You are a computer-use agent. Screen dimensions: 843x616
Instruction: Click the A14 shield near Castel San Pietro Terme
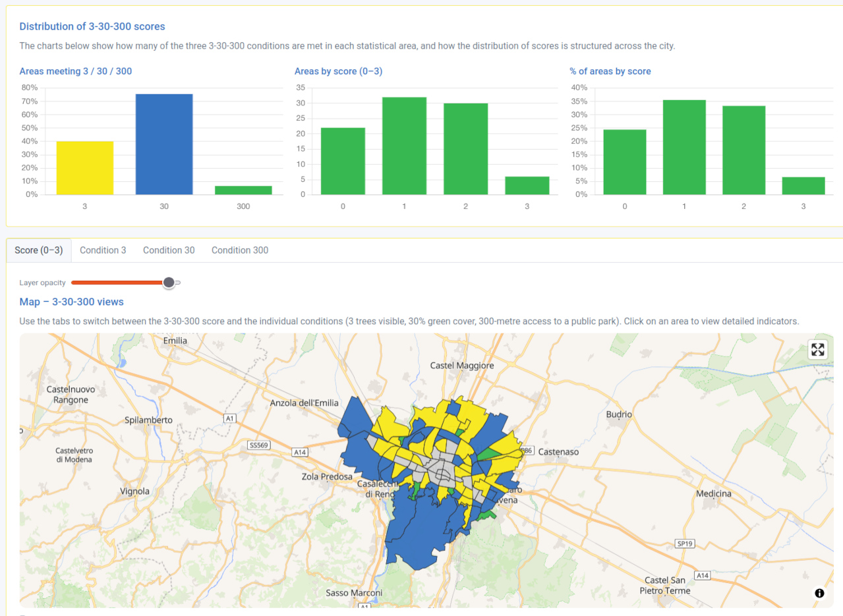point(703,576)
